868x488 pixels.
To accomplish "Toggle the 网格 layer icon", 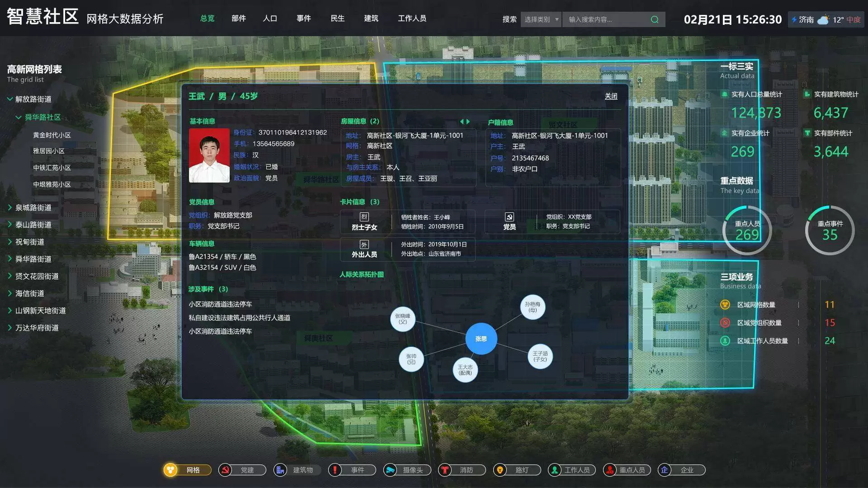I will pos(170,470).
